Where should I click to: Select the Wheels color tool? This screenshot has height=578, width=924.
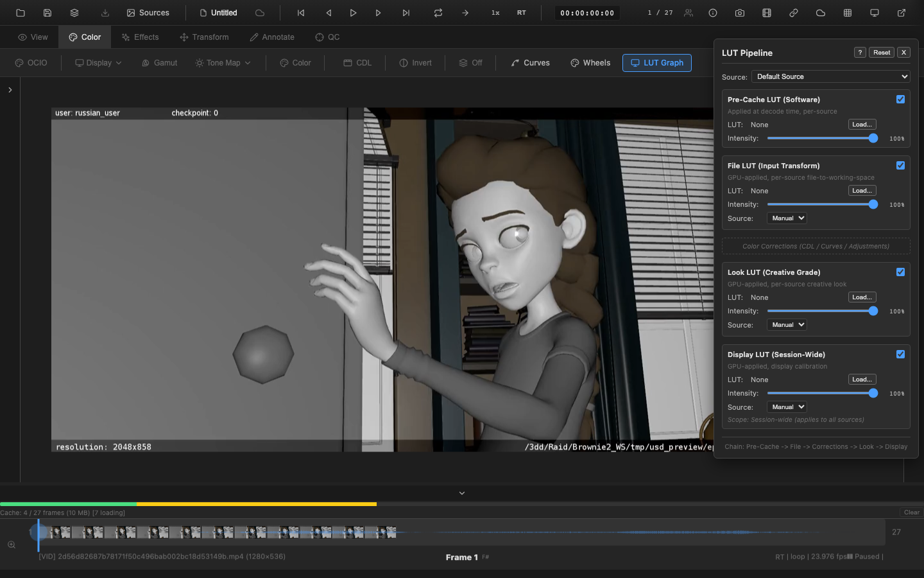click(x=589, y=62)
